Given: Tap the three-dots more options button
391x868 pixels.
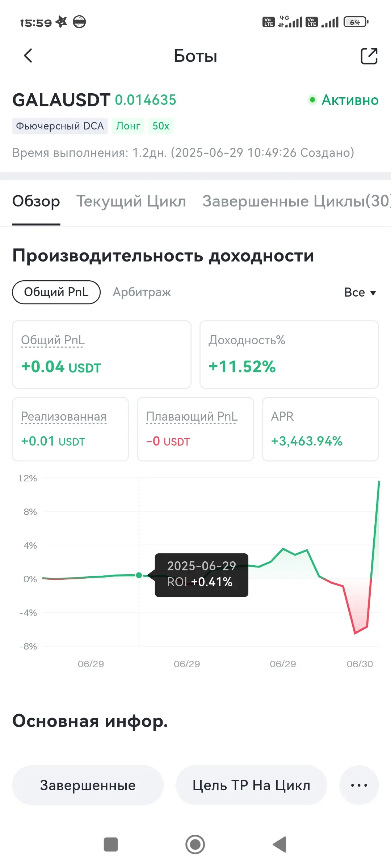Looking at the screenshot, I should tap(359, 785).
